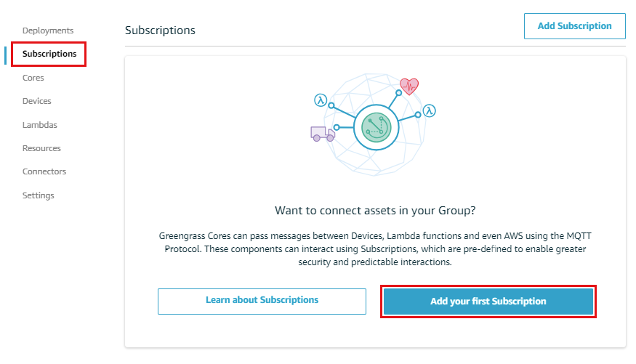Click the heart-rate monitor icon in the illustration
Image resolution: width=636 pixels, height=364 pixels.
(x=408, y=86)
